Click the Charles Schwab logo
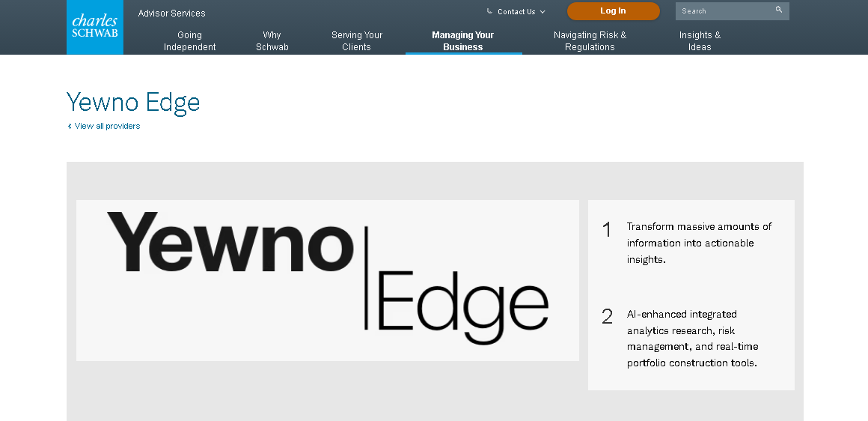Viewport: 868px width, 421px height. pos(95,27)
